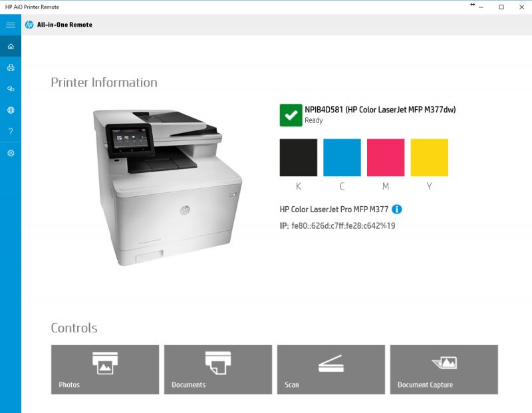
Task: Open the Document Capture control tile
Action: point(444,370)
